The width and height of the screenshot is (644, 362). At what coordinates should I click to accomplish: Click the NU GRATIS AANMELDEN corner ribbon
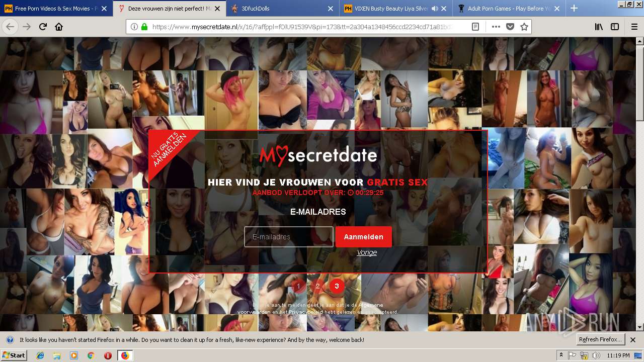(169, 150)
